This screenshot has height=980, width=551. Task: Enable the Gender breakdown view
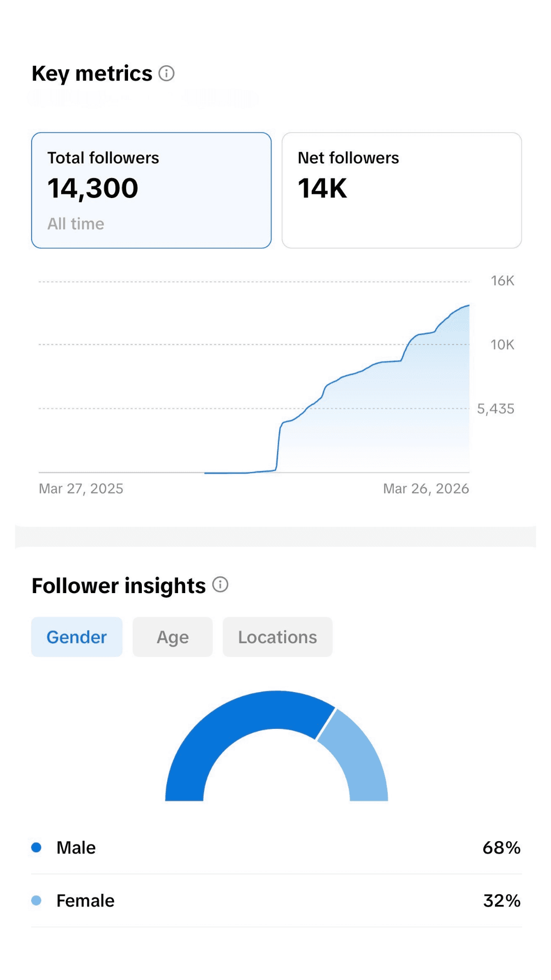click(77, 636)
